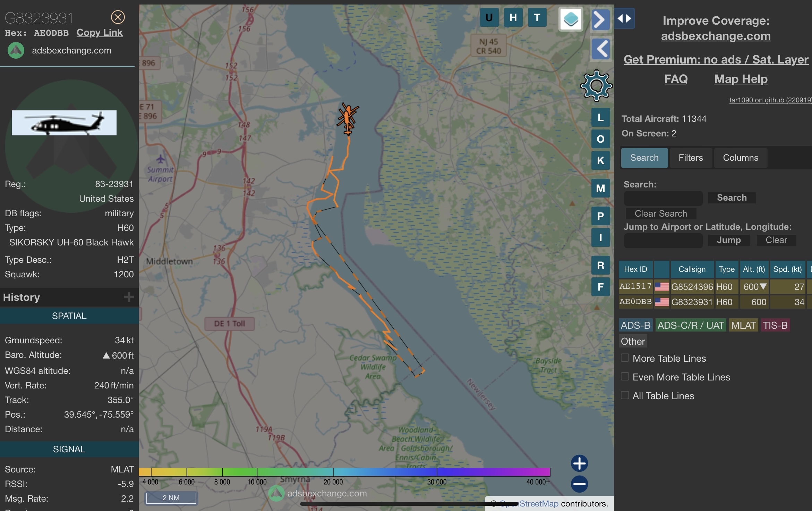Open the map layer switcher icon
This screenshot has width=812, height=511.
[571, 19]
